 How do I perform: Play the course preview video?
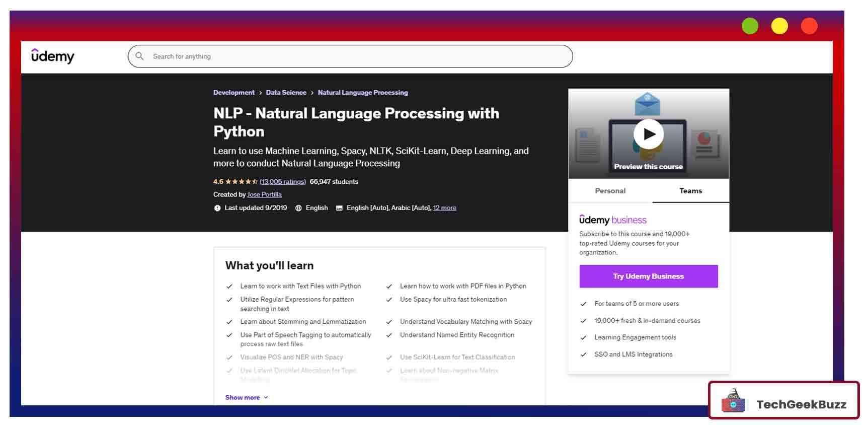648,134
